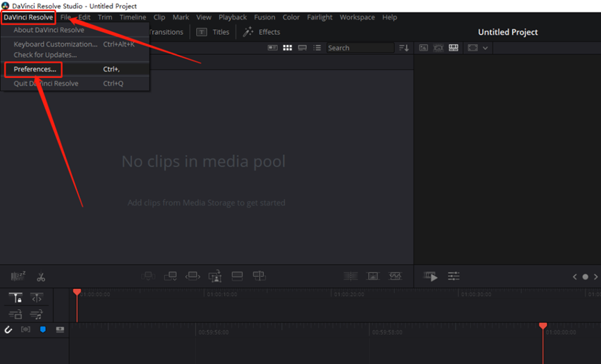Image resolution: width=601 pixels, height=364 pixels.
Task: Switch media pool to filmstrip view
Action: point(302,48)
